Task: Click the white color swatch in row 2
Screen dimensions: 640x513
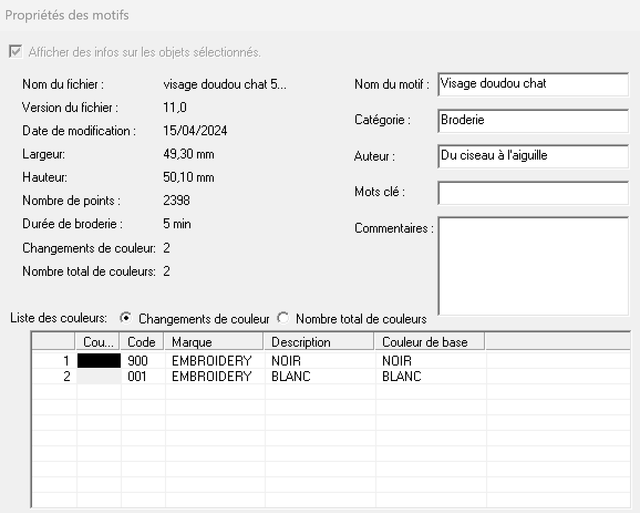Action: point(98,377)
